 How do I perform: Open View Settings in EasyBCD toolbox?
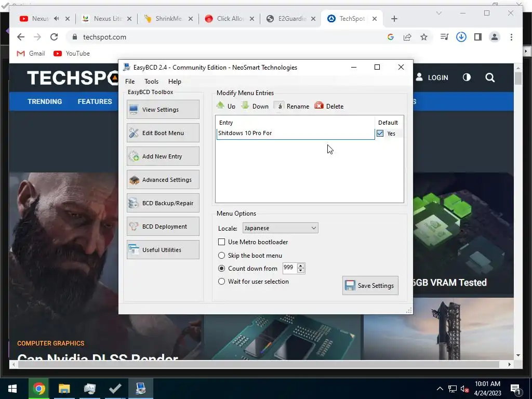coord(163,109)
